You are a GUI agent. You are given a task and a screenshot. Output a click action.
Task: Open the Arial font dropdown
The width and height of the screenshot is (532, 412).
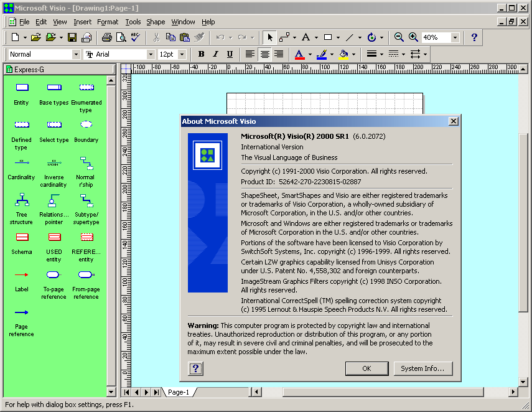151,54
